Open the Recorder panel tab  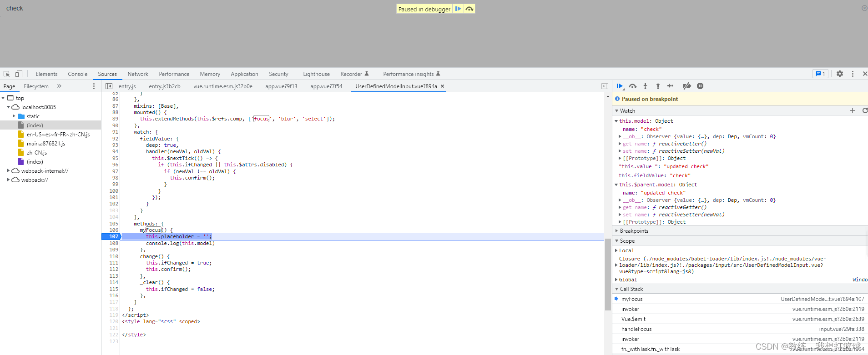[x=354, y=74]
